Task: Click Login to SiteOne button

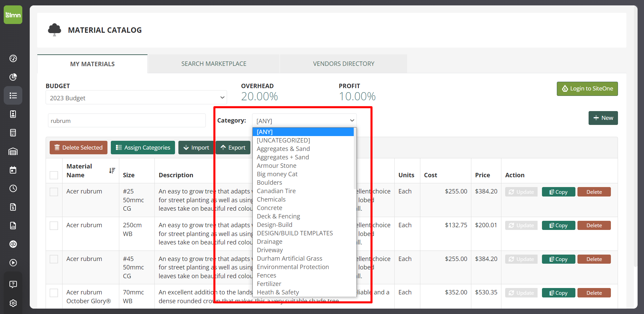Action: click(587, 88)
